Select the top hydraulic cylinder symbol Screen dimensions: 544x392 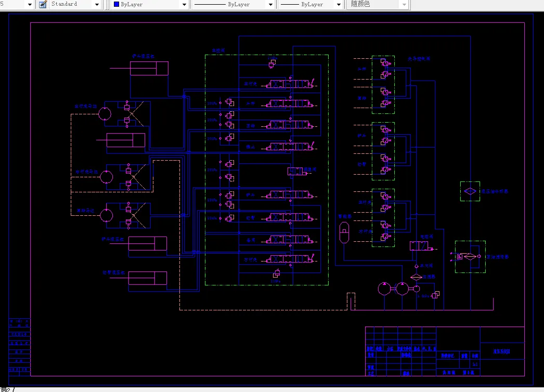(149, 68)
